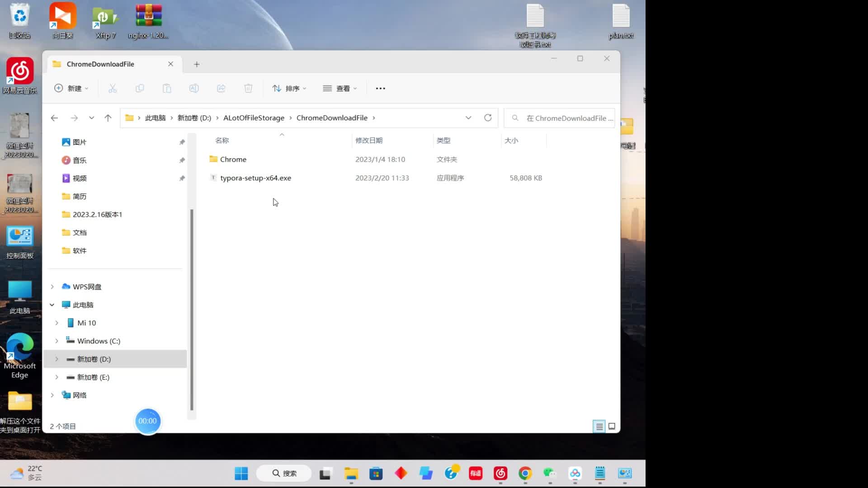Click the more options (…) button
This screenshot has width=868, height=488.
pos(380,88)
